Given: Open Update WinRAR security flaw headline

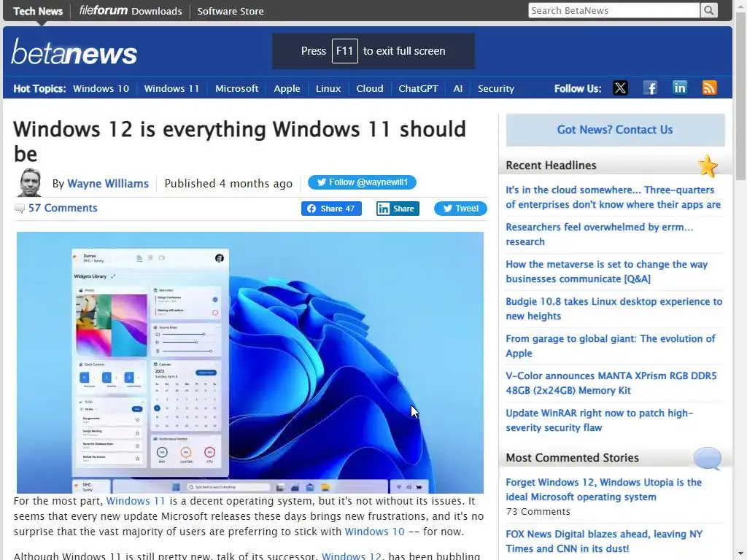Looking at the screenshot, I should [600, 420].
